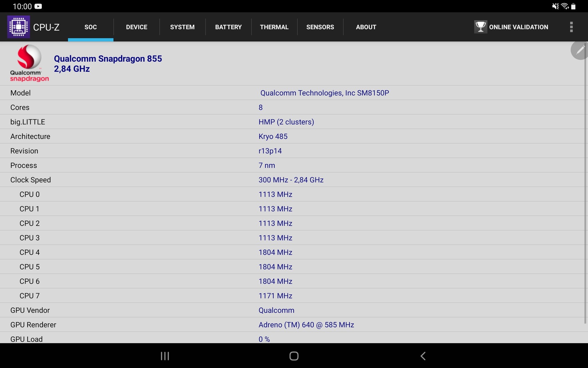Tap the Adreno (TM) 640 @ 585 MHz value

[306, 325]
